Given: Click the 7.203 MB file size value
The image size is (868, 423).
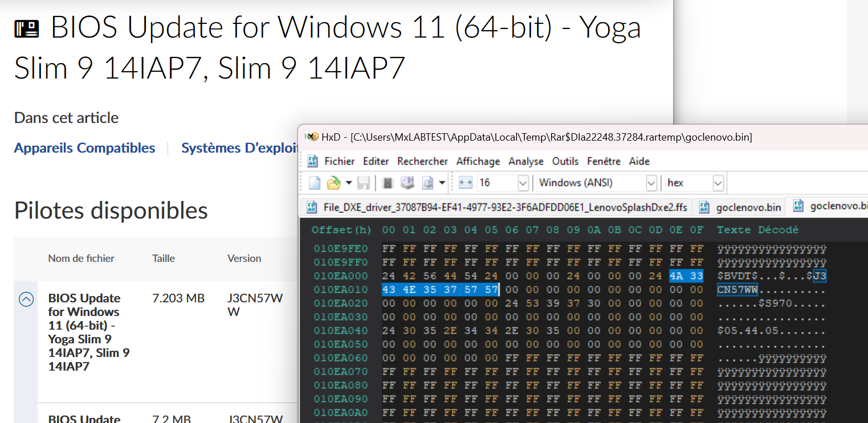Looking at the screenshot, I should [x=178, y=298].
